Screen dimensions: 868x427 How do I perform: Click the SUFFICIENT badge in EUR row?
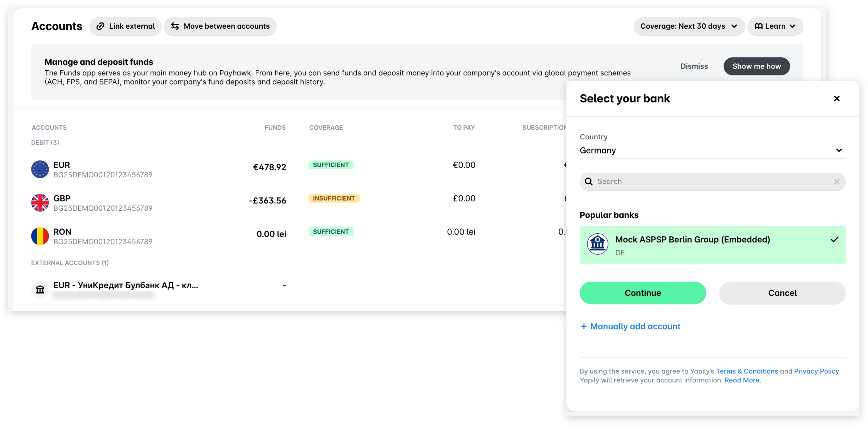click(x=331, y=165)
